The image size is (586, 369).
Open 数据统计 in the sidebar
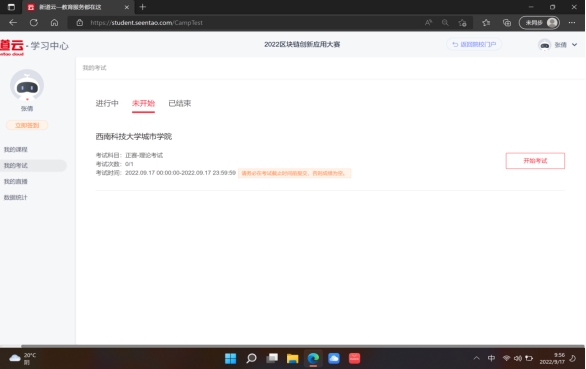16,197
